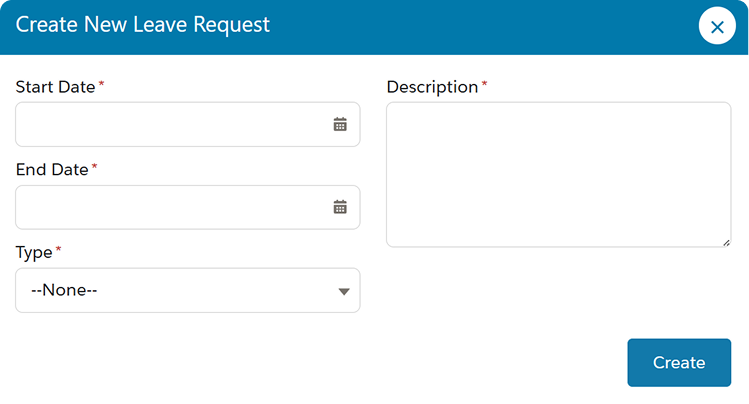Close the Create New Leave Request dialog
The width and height of the screenshot is (749, 404).
717,26
